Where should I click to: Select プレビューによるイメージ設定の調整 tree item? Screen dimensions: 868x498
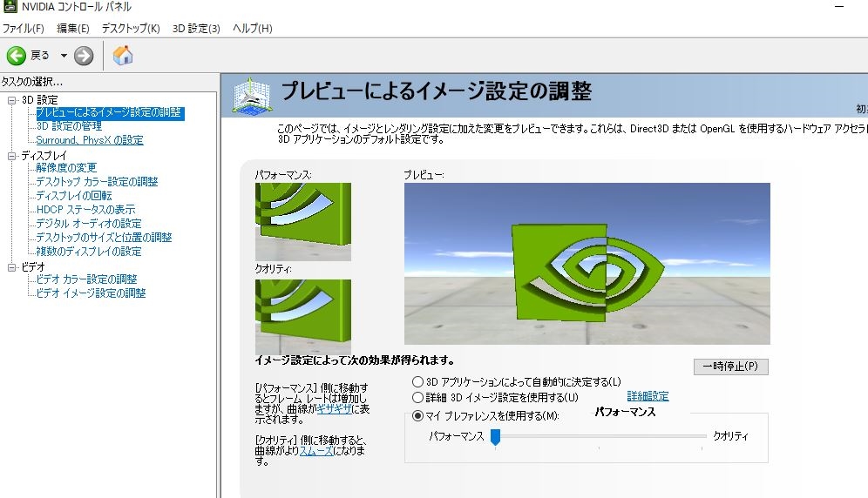110,113
